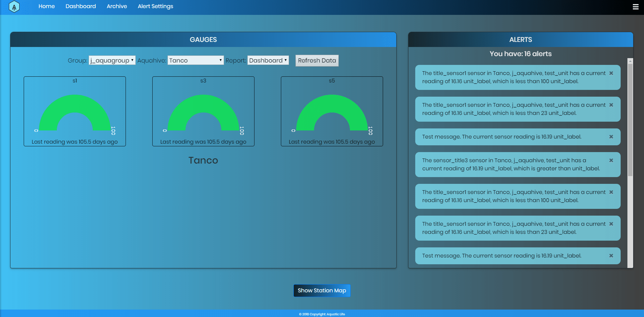Dismiss the first title_sensor1 less than 100 alert

[611, 73]
